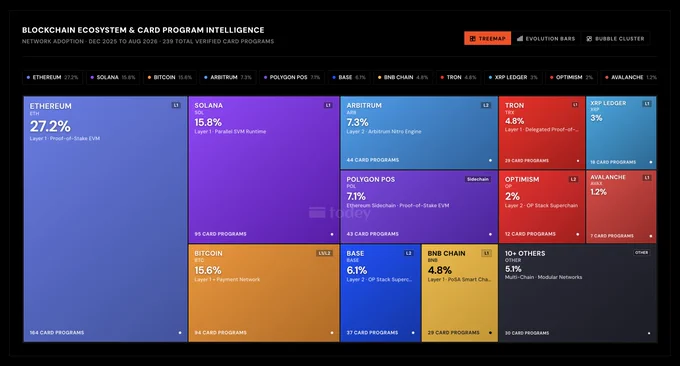Click the white dot on Base tile
Viewport: 680px width, 366px height.
pyautogui.click(x=413, y=333)
